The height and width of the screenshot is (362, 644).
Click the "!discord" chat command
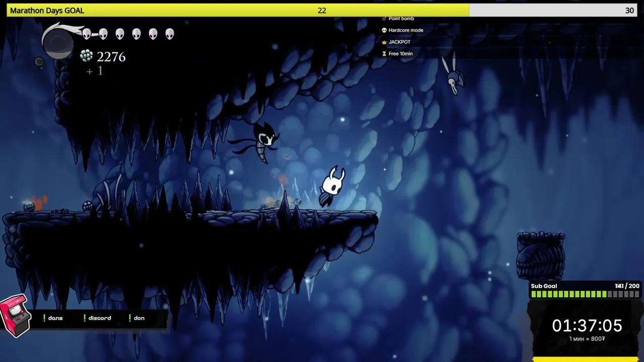pyautogui.click(x=98, y=318)
